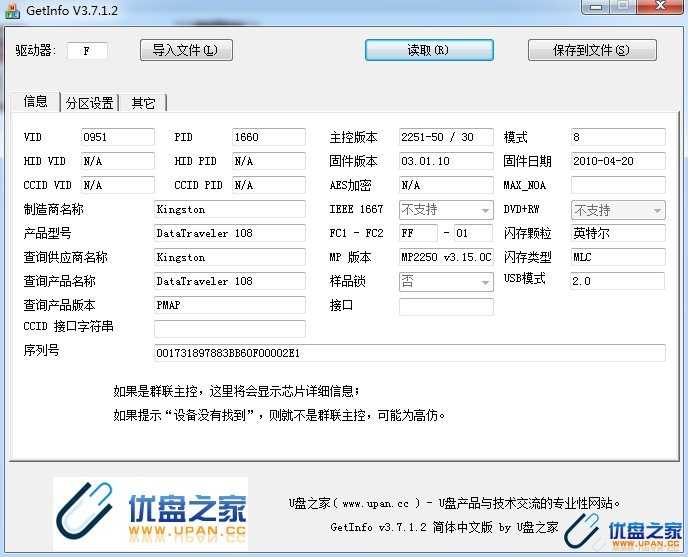Click the 驱动器 drive letter field

coord(87,50)
